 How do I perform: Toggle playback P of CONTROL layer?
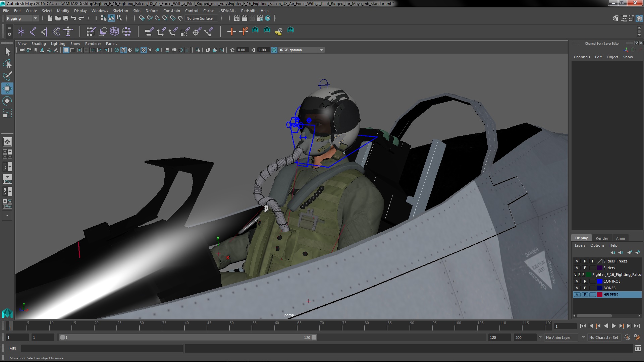(585, 281)
